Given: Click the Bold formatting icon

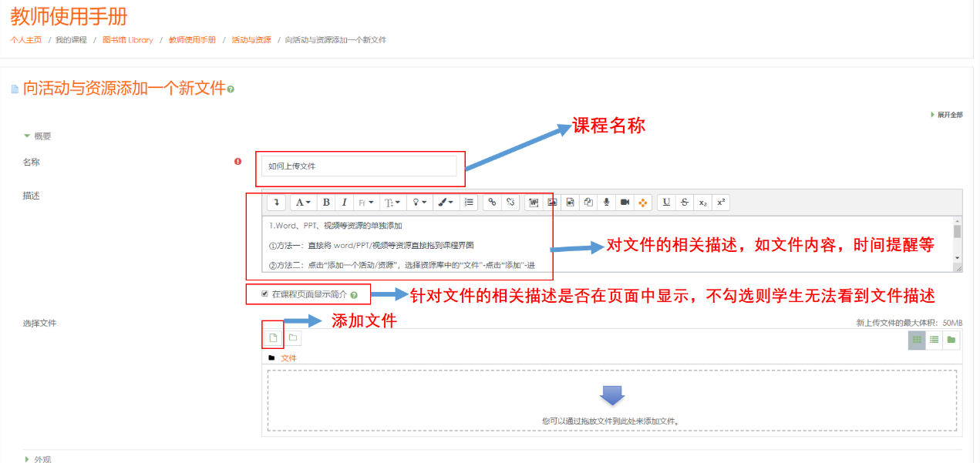Looking at the screenshot, I should 326,203.
